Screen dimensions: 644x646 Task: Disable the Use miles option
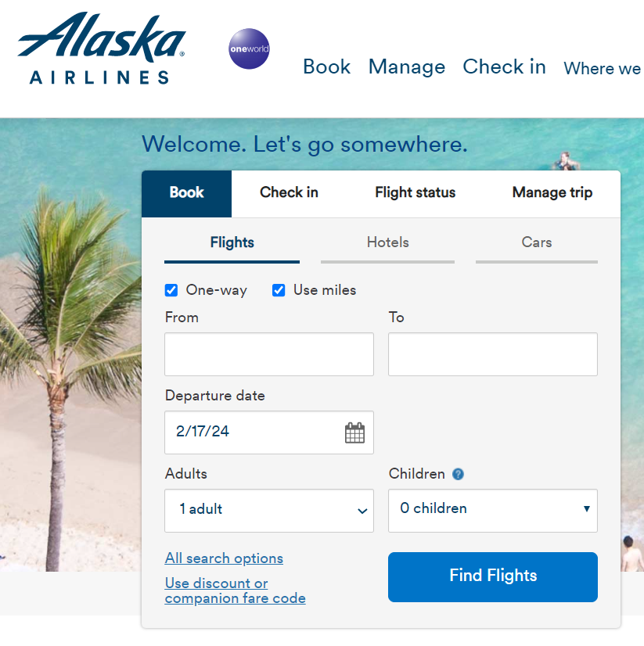(x=279, y=290)
